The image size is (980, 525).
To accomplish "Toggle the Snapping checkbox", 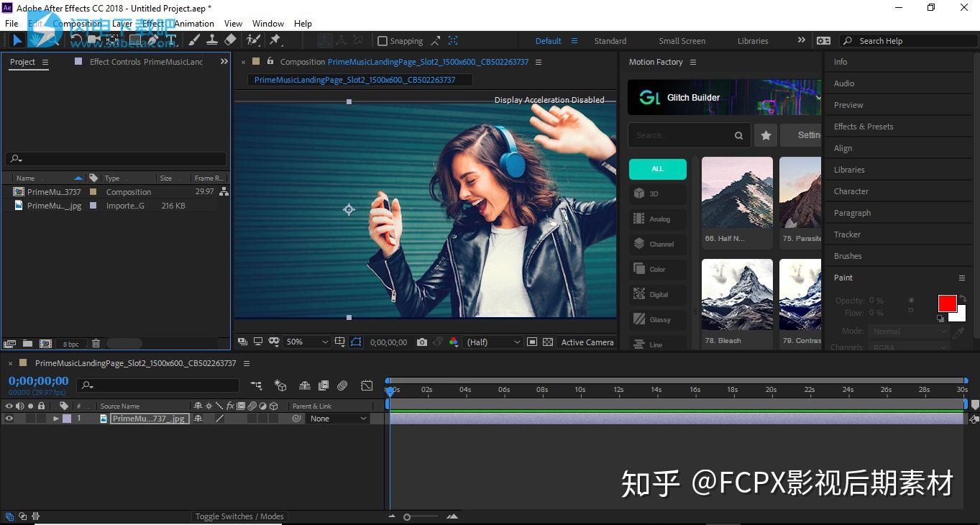I will pyautogui.click(x=383, y=41).
